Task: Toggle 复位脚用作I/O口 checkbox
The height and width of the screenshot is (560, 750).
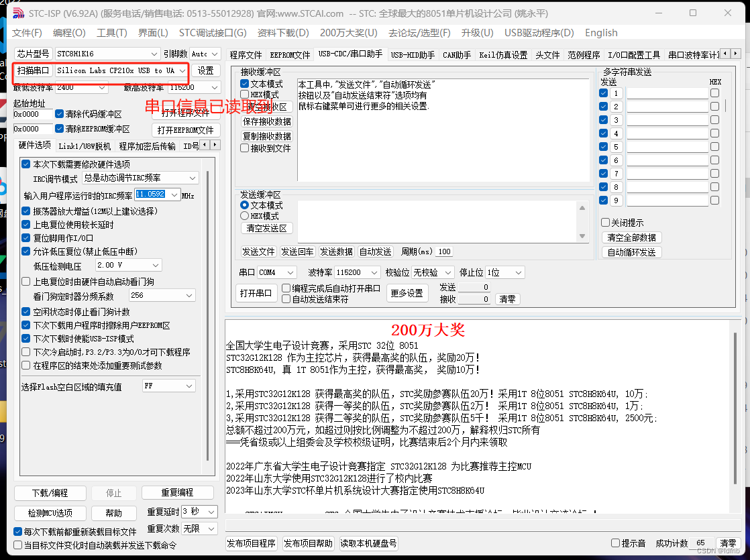Action: coord(26,237)
